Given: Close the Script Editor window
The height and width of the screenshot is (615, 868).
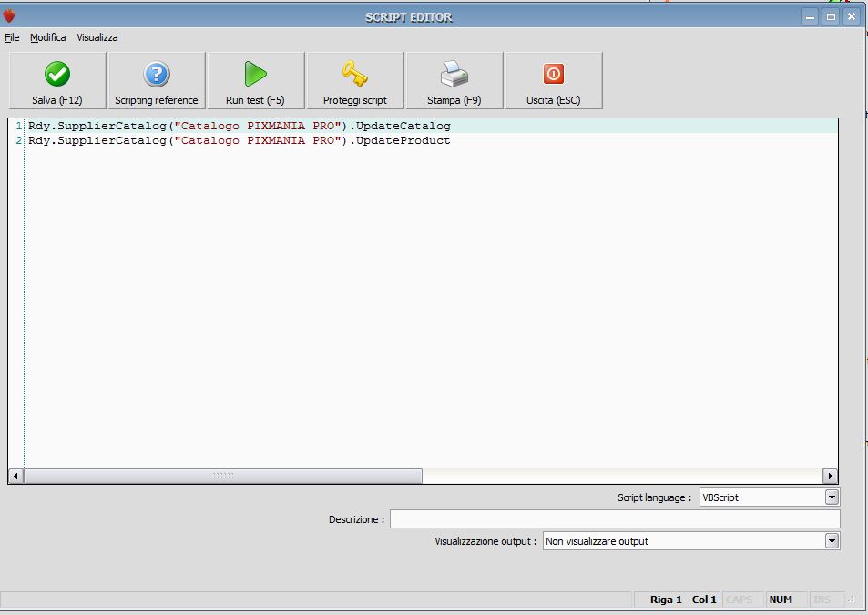Looking at the screenshot, I should (852, 16).
